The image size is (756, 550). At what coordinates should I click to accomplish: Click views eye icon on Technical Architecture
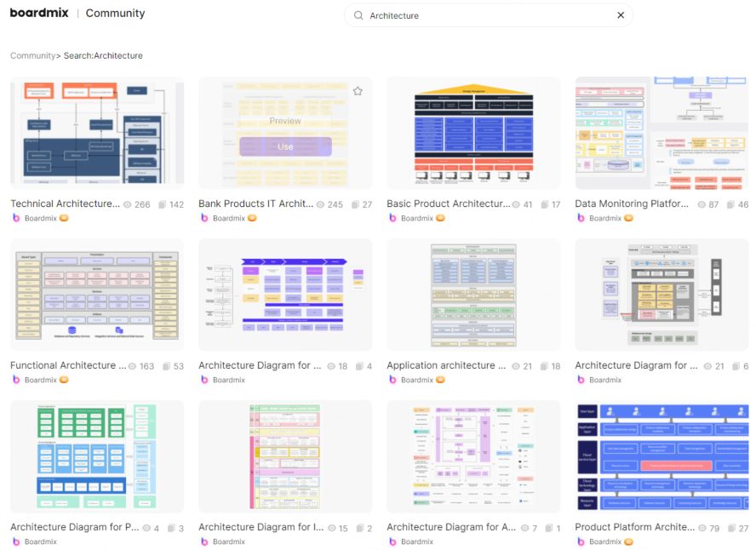point(128,204)
